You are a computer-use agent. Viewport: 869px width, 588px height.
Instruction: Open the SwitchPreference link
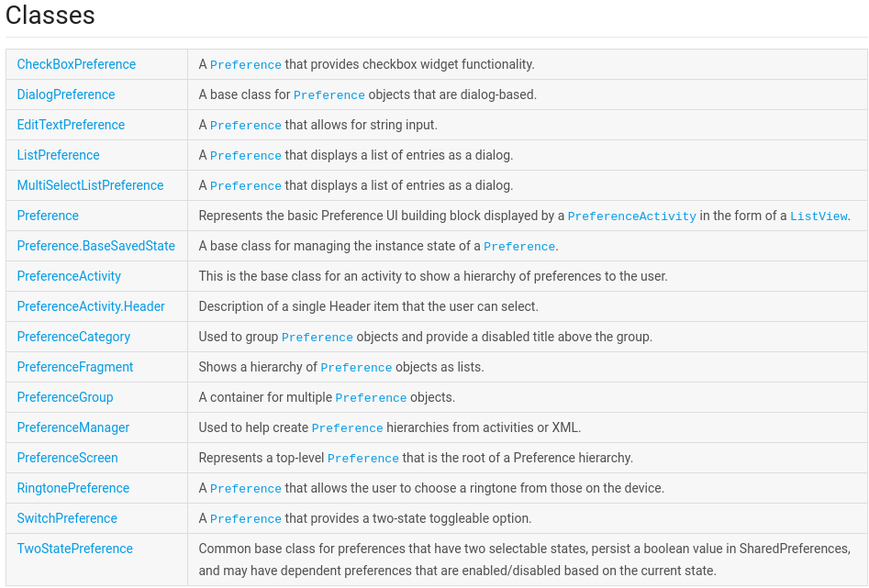tap(67, 518)
